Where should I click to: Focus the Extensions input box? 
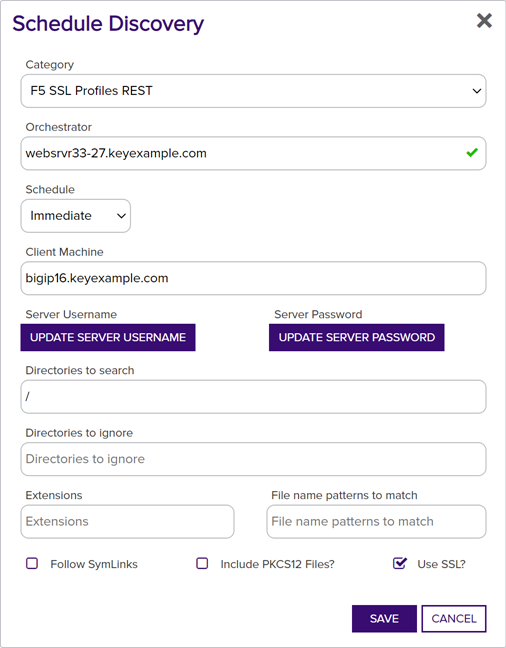pyautogui.click(x=127, y=522)
